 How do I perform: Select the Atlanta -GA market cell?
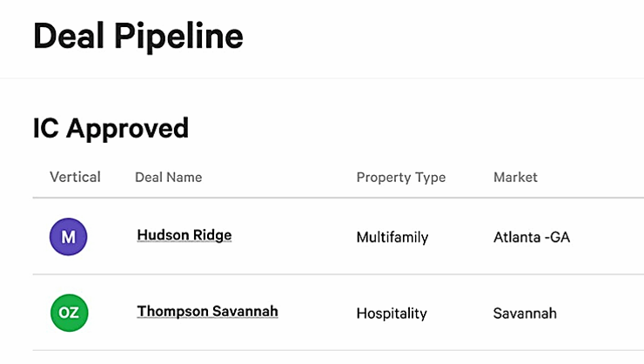pyautogui.click(x=532, y=237)
